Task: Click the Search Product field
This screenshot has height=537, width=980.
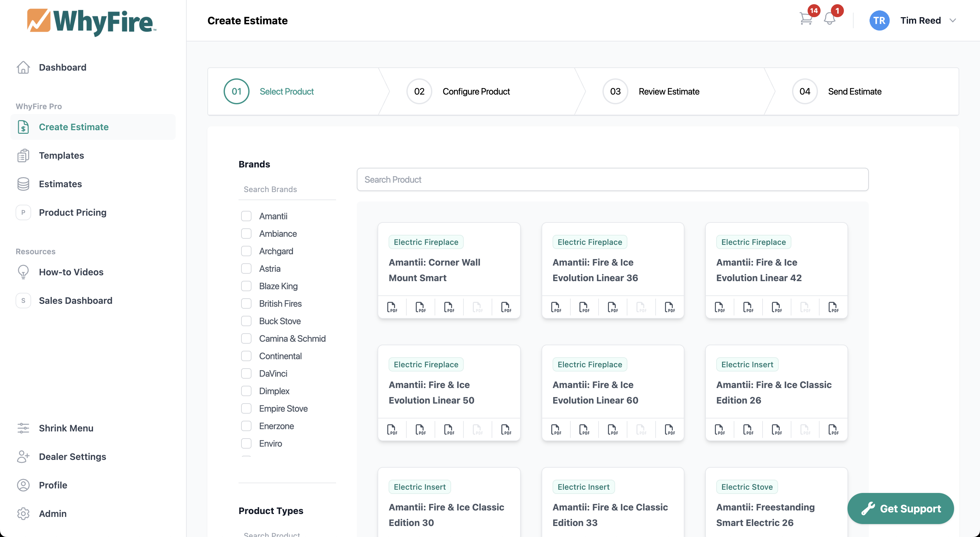Action: point(612,179)
